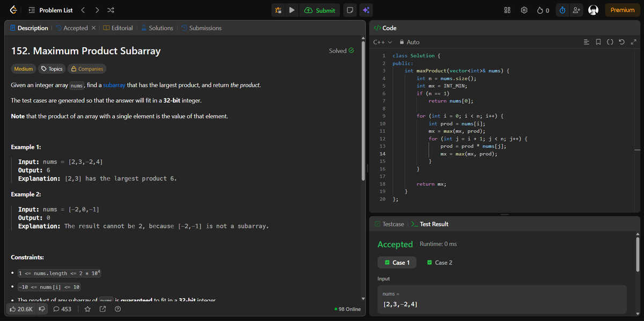The height and width of the screenshot is (321, 644).
Task: Switch to the Submissions tab
Action: 201,28
